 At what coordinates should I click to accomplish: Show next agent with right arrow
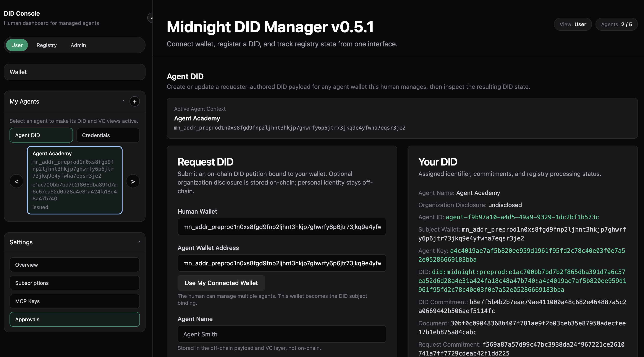click(x=133, y=181)
